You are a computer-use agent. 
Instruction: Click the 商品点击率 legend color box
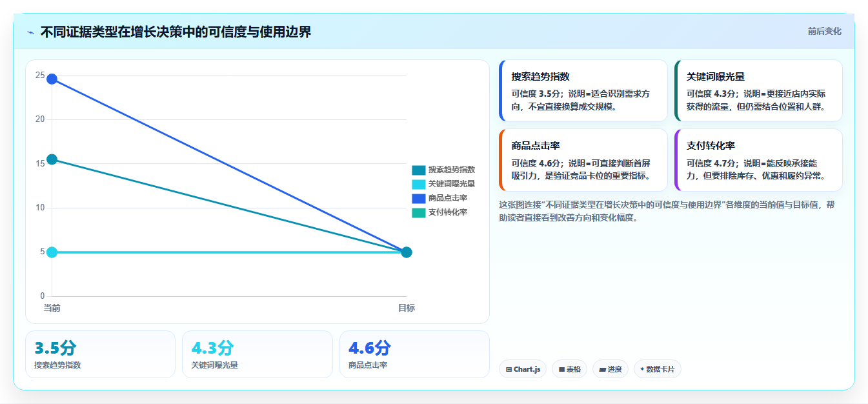click(419, 198)
